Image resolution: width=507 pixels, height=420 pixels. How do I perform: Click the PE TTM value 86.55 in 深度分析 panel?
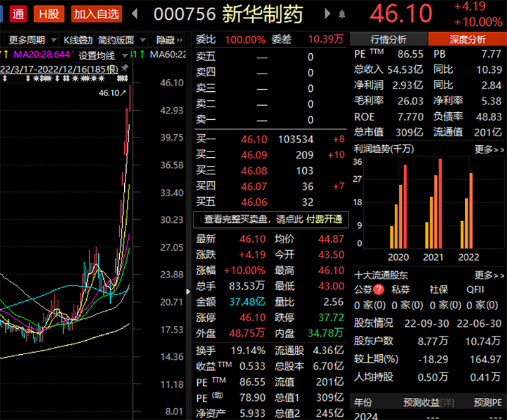point(410,54)
